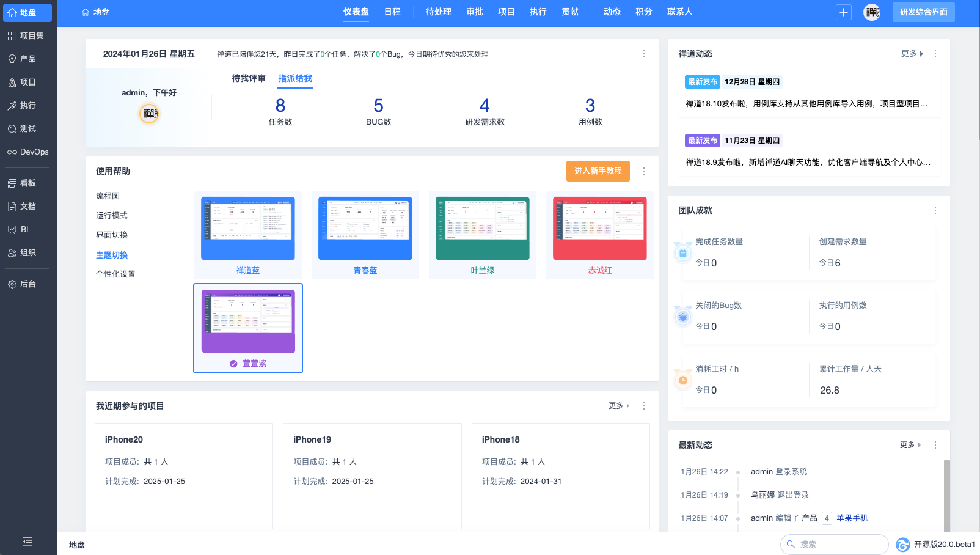This screenshot has height=555, width=980.
Task: Choose the 青春蓝 theme thumbnail
Action: coord(365,235)
